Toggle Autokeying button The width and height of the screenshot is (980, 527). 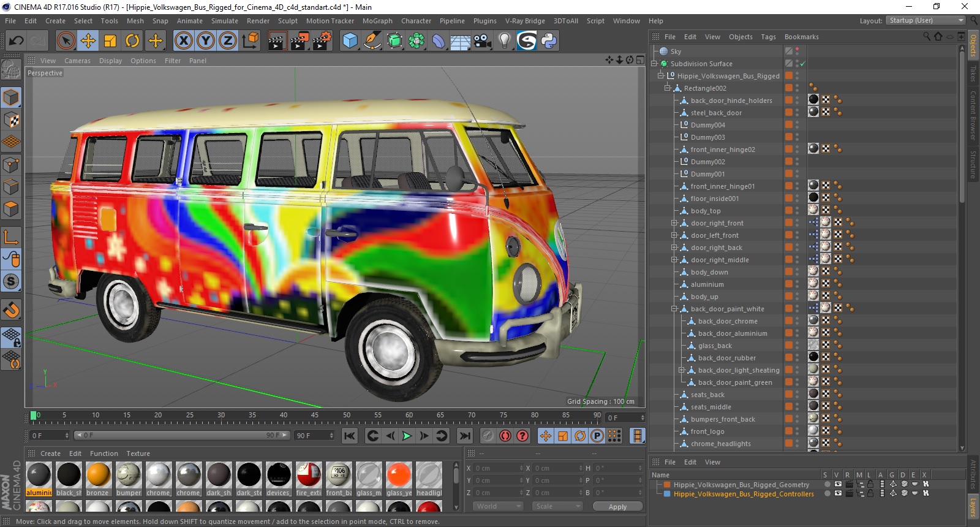pyautogui.click(x=505, y=436)
